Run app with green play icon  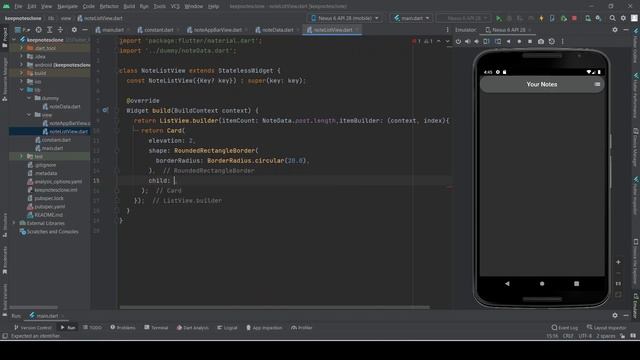[x=498, y=18]
